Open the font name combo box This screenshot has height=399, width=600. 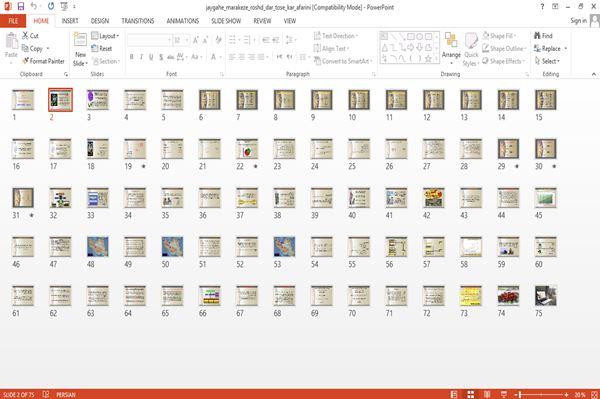(x=149, y=40)
